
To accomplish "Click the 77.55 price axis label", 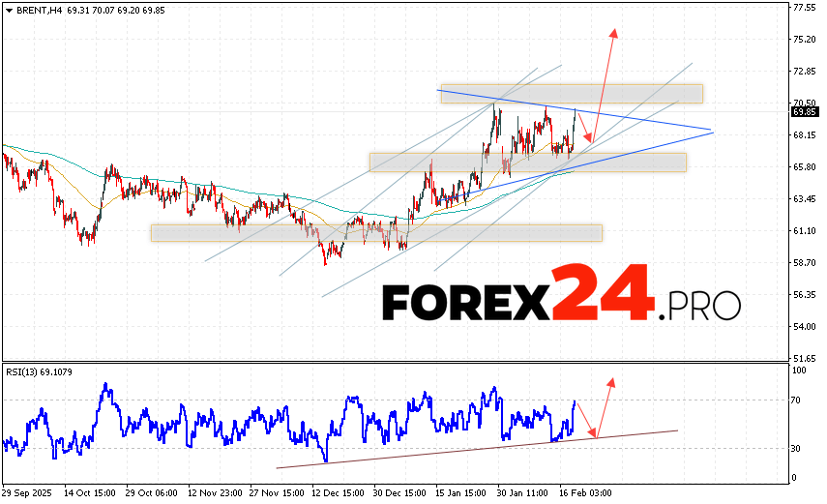I will 805,8.
